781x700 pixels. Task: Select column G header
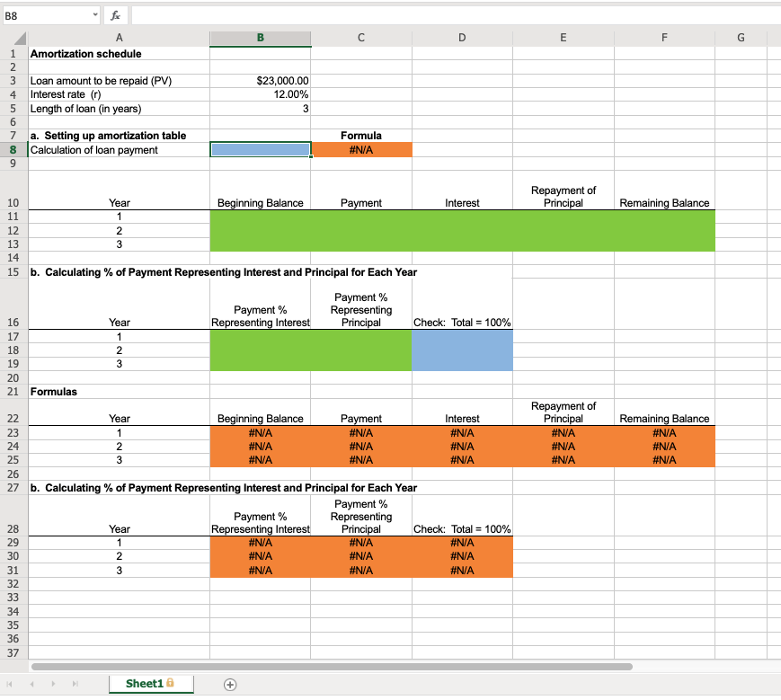click(741, 38)
